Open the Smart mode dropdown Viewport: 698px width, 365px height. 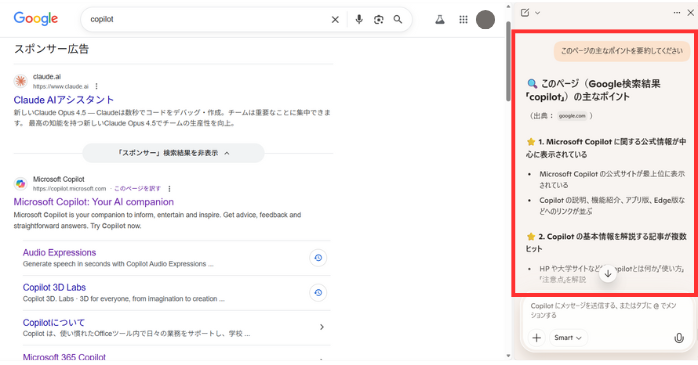coord(568,338)
